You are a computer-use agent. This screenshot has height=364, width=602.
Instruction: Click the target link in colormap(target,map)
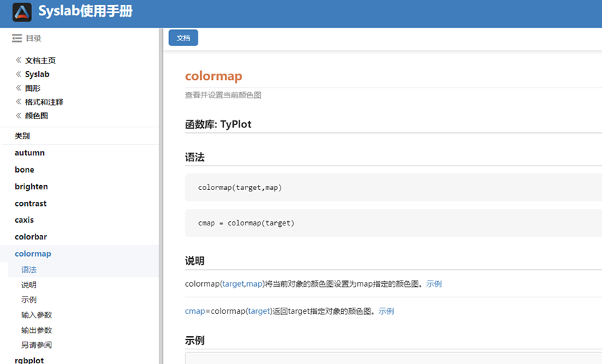[x=233, y=284]
